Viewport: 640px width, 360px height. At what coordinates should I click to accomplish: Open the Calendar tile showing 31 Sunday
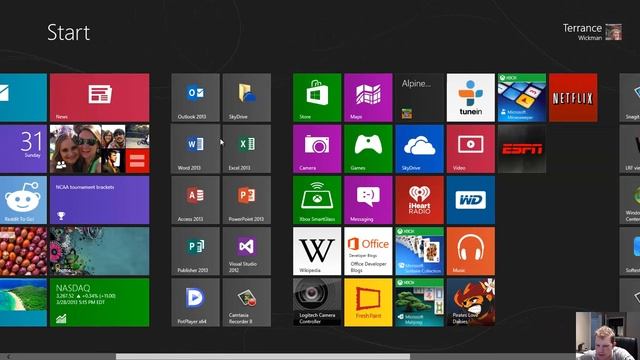click(23, 149)
